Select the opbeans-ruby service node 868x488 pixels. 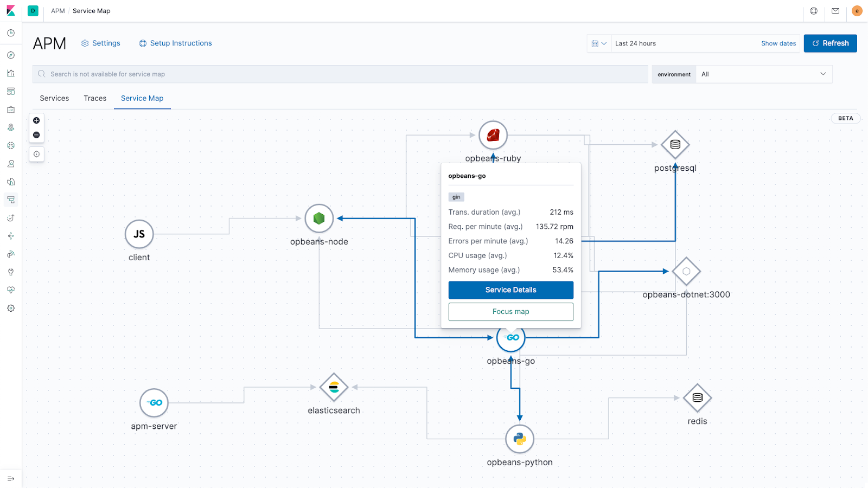[493, 135]
